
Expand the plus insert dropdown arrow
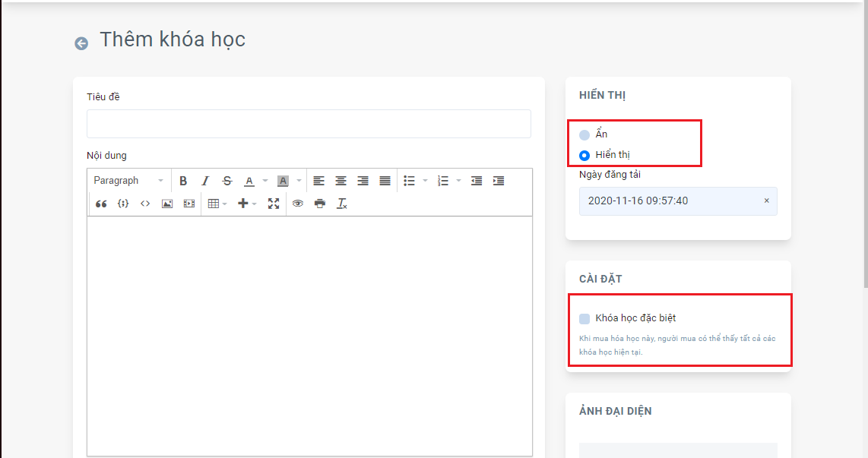pos(255,204)
